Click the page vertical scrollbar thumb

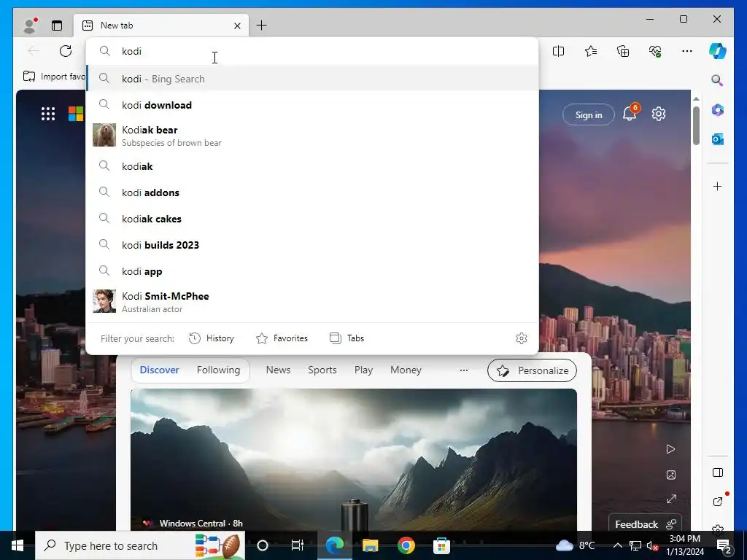[696, 125]
